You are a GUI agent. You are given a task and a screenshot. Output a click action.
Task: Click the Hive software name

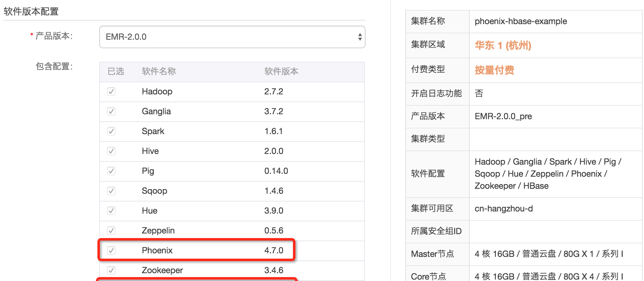[x=150, y=151]
